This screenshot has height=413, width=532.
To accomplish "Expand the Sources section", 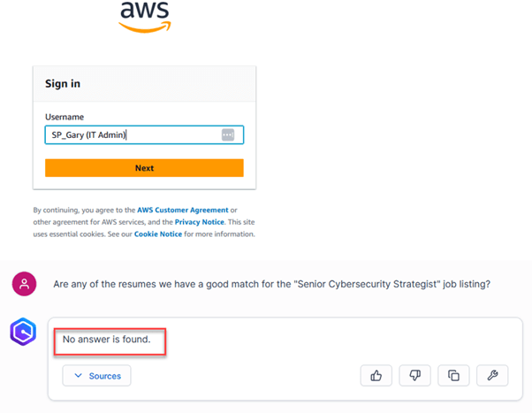I will (97, 376).
